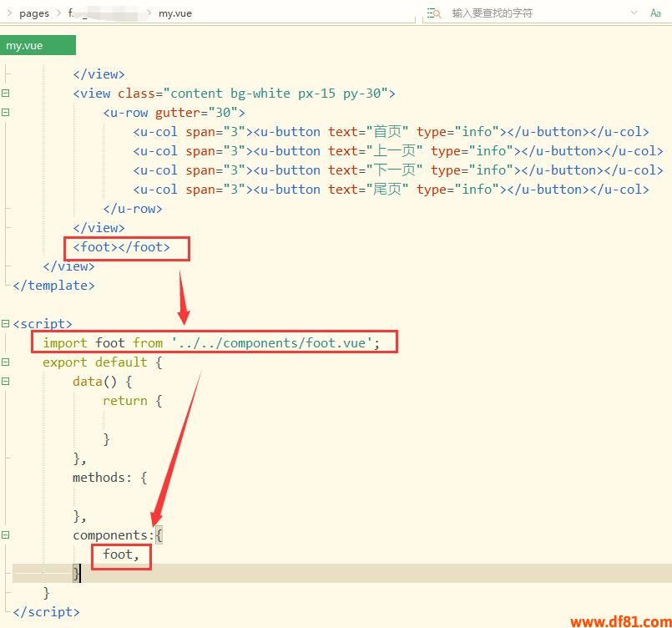Click the u-button line with text 上一页

(397, 151)
